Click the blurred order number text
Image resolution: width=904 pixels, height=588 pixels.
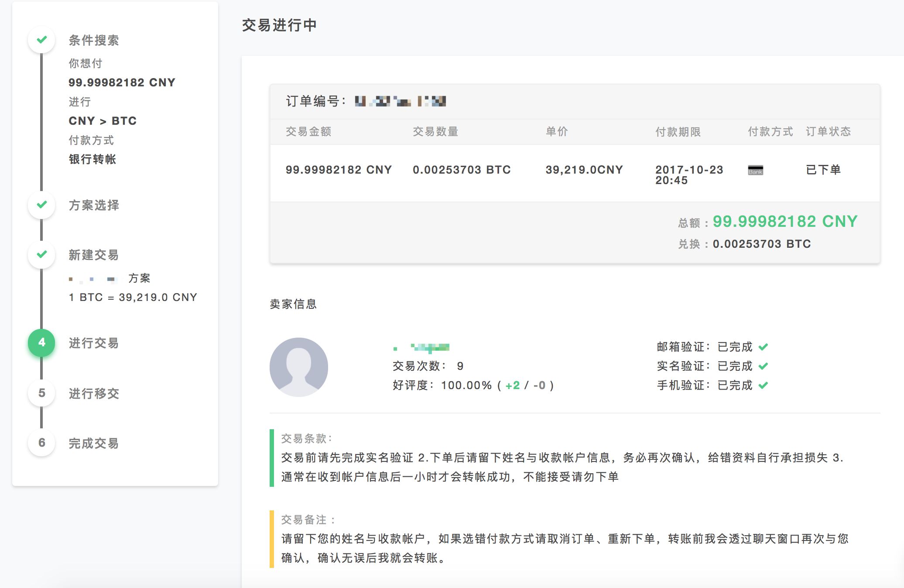[400, 102]
